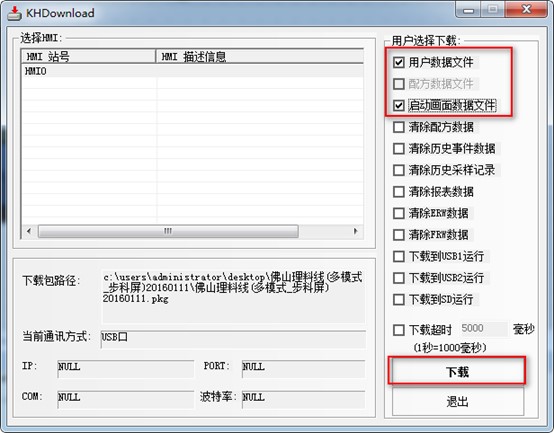Toggle 清除FRW数据 checkbox

coord(399,235)
